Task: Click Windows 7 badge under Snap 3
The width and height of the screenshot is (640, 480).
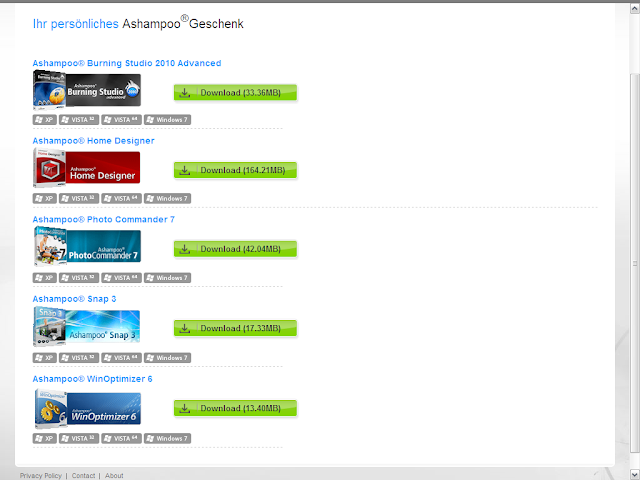Action: point(167,358)
